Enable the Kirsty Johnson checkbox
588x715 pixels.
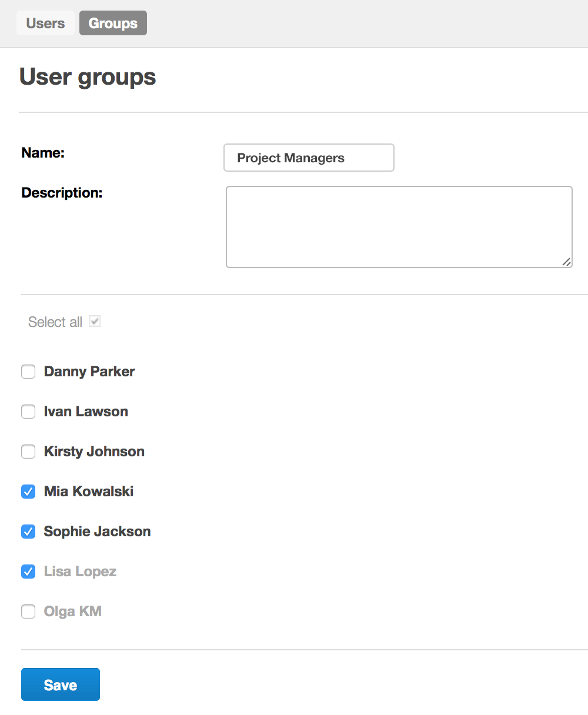[28, 452]
